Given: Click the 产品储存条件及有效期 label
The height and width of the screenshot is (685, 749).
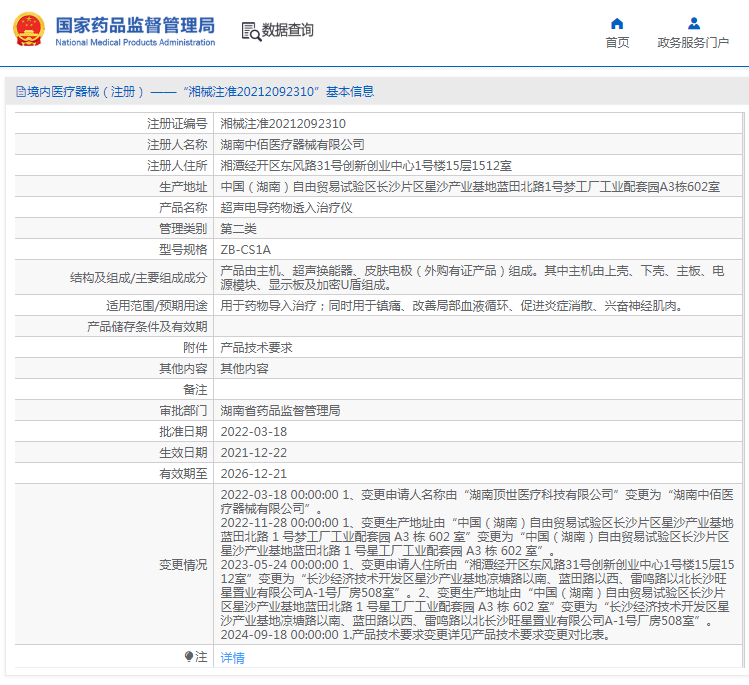Looking at the screenshot, I should point(147,327).
